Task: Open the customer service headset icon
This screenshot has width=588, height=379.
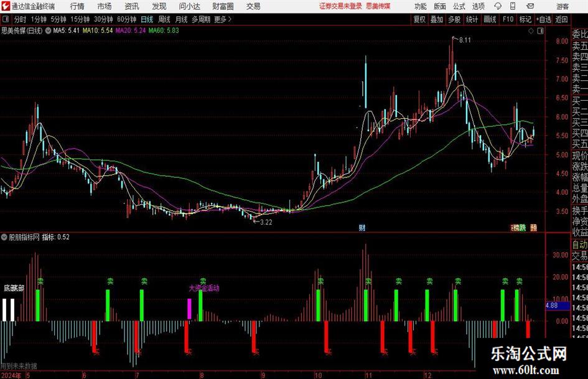Action: point(498,6)
